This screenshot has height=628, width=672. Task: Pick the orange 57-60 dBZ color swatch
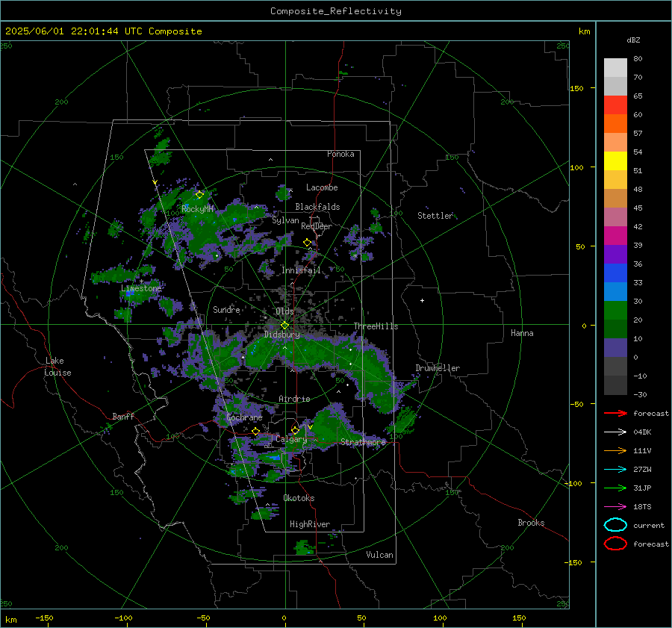click(615, 124)
